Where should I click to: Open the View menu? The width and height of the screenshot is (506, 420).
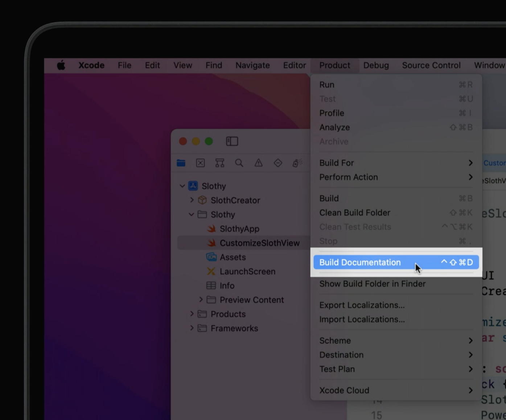coord(182,65)
